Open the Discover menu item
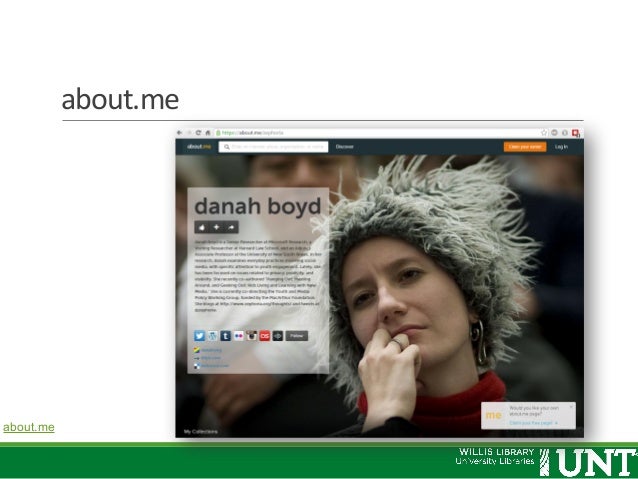The height and width of the screenshot is (479, 638). (345, 147)
